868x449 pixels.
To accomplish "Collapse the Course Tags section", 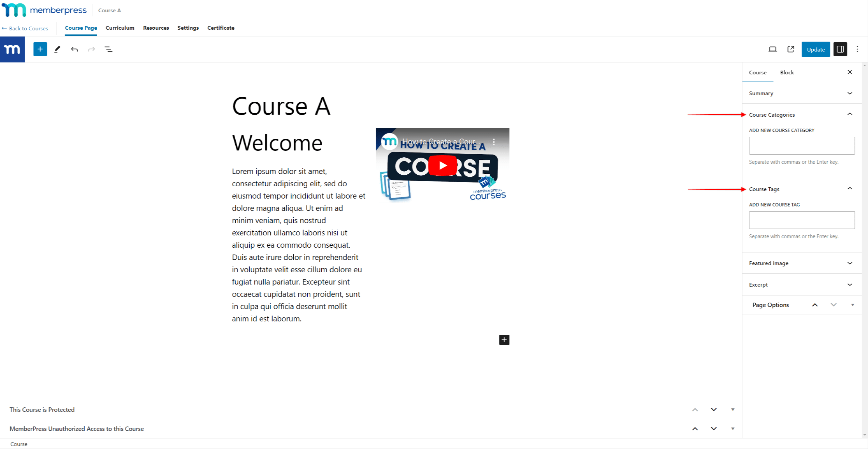I will (x=850, y=188).
